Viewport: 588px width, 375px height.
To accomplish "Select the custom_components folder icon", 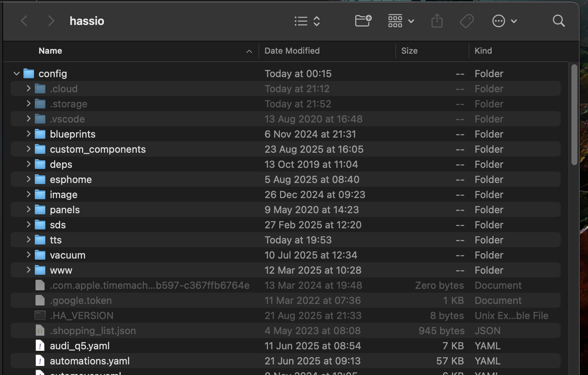I will coord(40,149).
